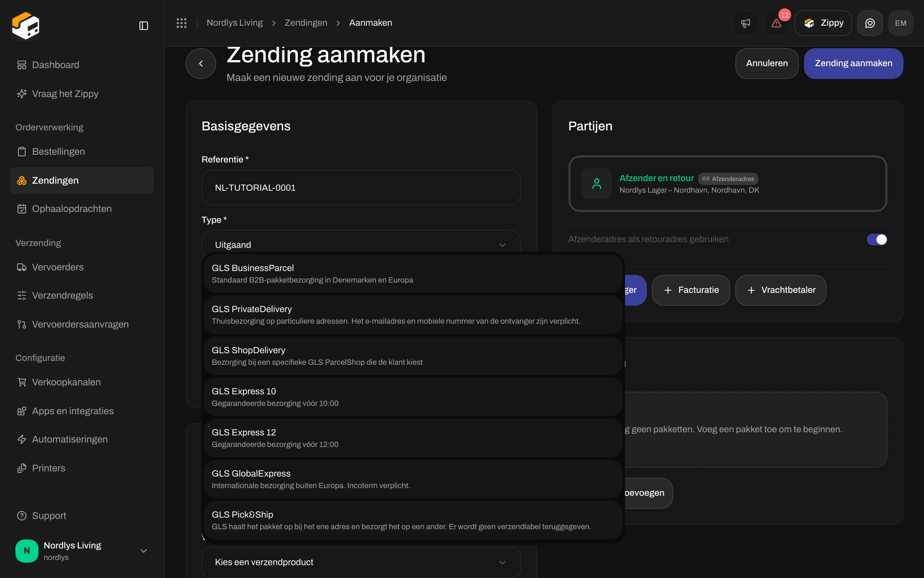This screenshot has width=924, height=578.
Task: Open alerts warning icon with 12 badge
Action: 776,23
